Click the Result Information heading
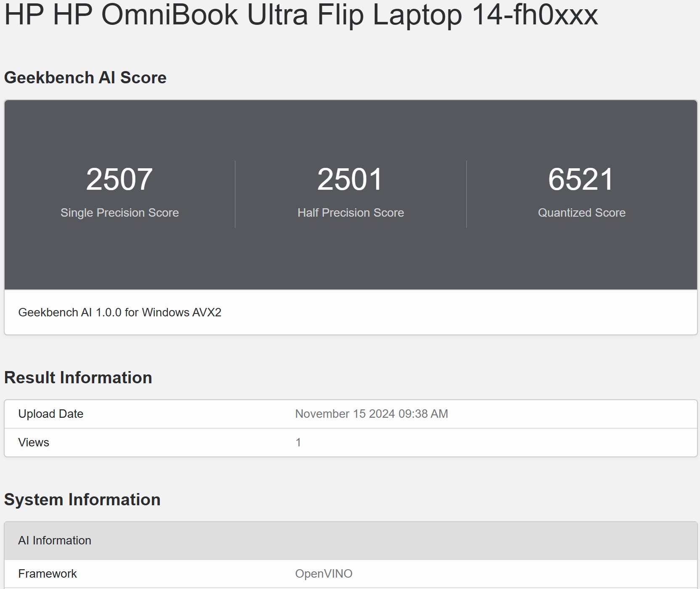 [x=78, y=378]
